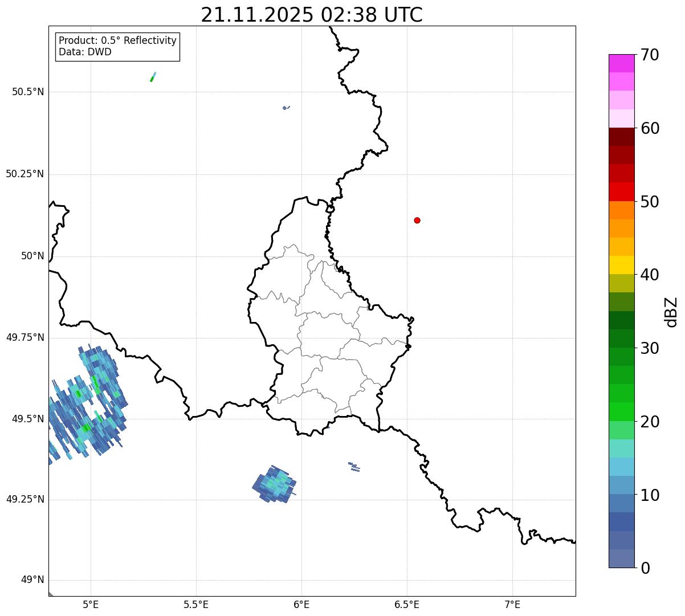Click the 5.5°E longitude label
Screen dimensions: 685x616
(196, 605)
